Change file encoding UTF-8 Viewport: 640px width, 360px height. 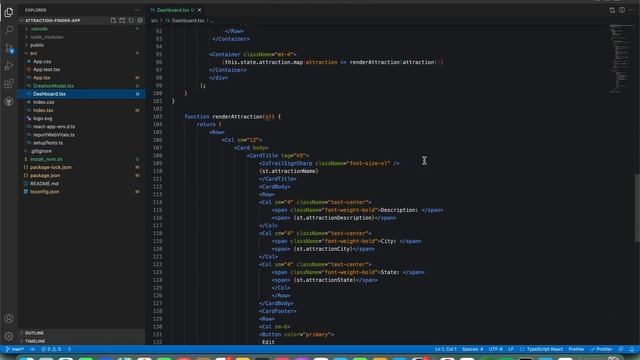(x=496, y=349)
